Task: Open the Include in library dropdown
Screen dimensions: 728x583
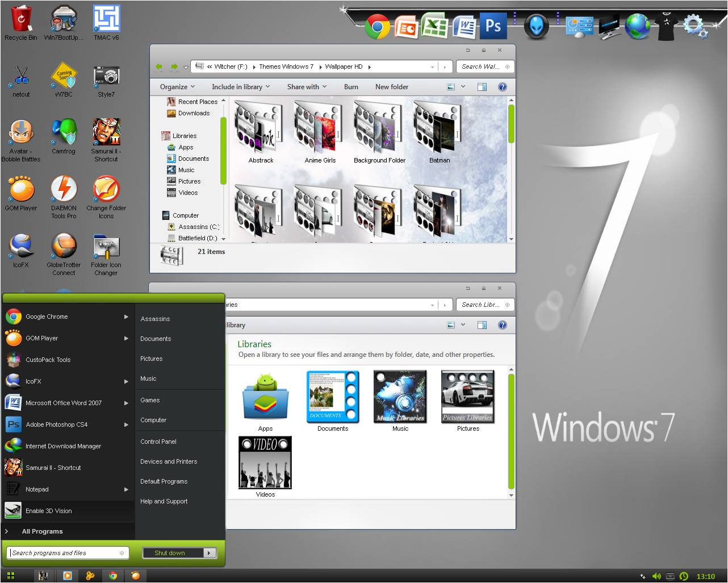Action: click(x=240, y=86)
